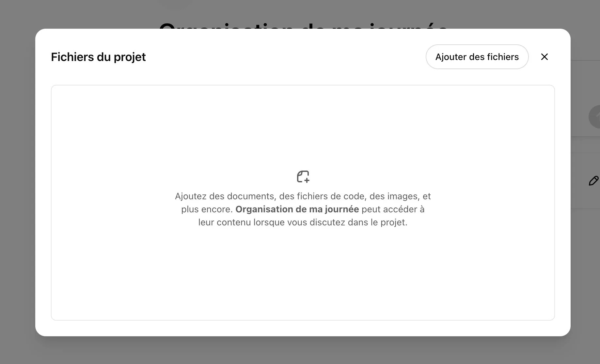
Task: Click the text Ajoutez des documents, des fichiers
Action: pyautogui.click(x=252, y=196)
